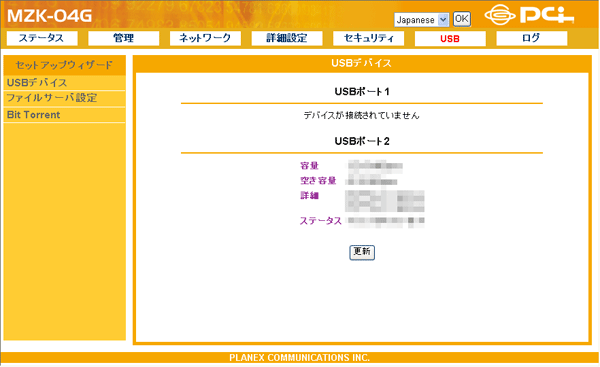This screenshot has height=367, width=600.
Task: Click the purple ステータス label under USBポート2
Action: (x=321, y=221)
